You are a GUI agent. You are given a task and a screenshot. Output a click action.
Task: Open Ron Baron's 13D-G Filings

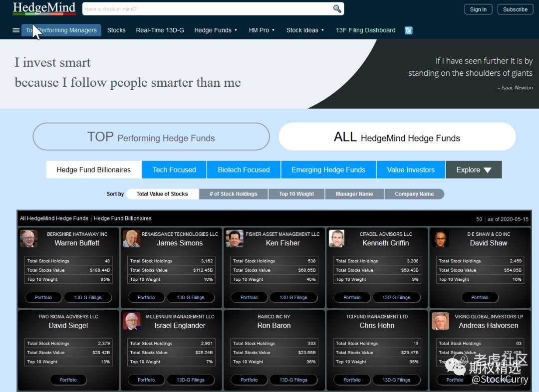point(293,380)
